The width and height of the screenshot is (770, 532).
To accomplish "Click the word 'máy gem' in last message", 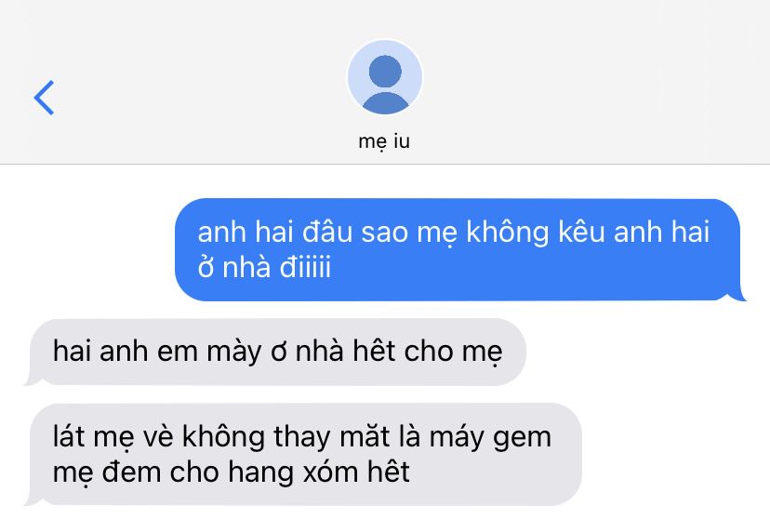I will click(x=490, y=437).
